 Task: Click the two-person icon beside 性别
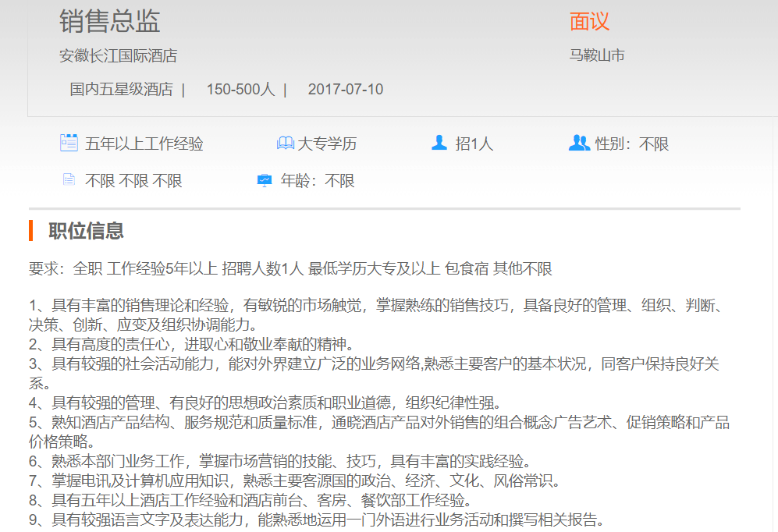coord(579,143)
